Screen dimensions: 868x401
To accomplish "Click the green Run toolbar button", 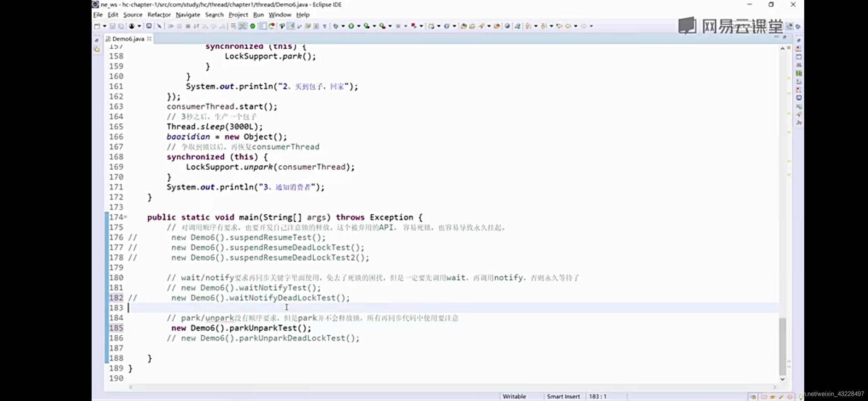I will tap(351, 26).
